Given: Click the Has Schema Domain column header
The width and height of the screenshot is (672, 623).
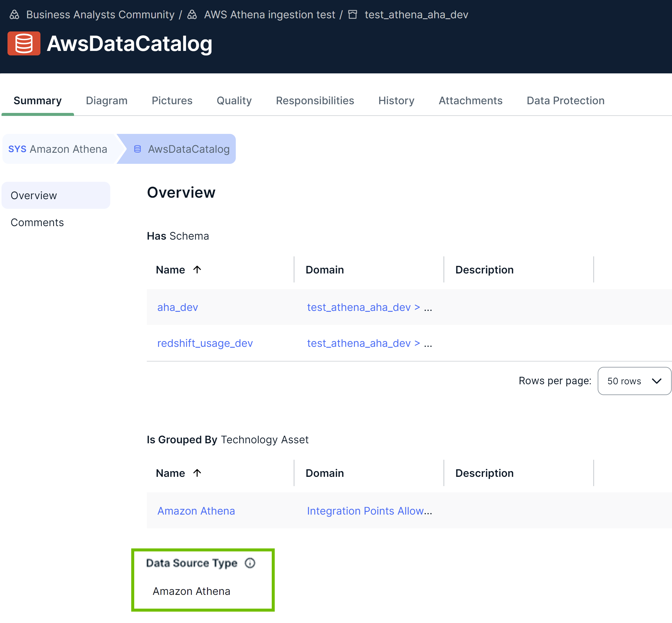Looking at the screenshot, I should pos(324,270).
